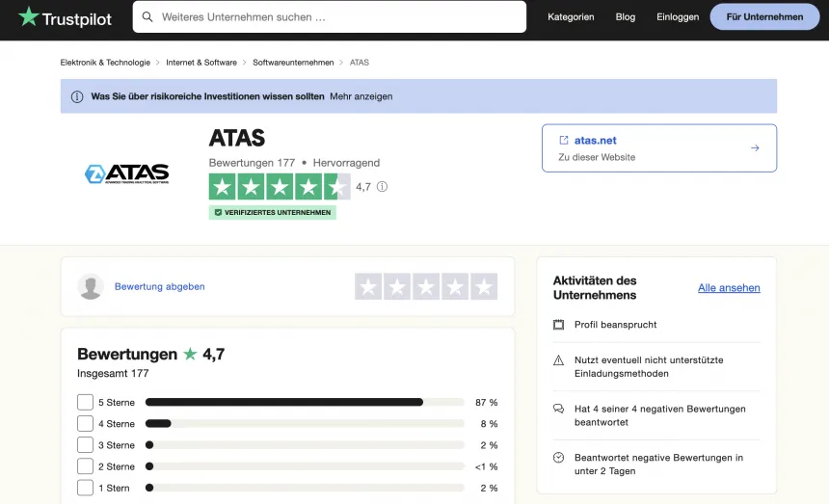
Task: Click Bewertung abgeben link
Action: tap(160, 286)
